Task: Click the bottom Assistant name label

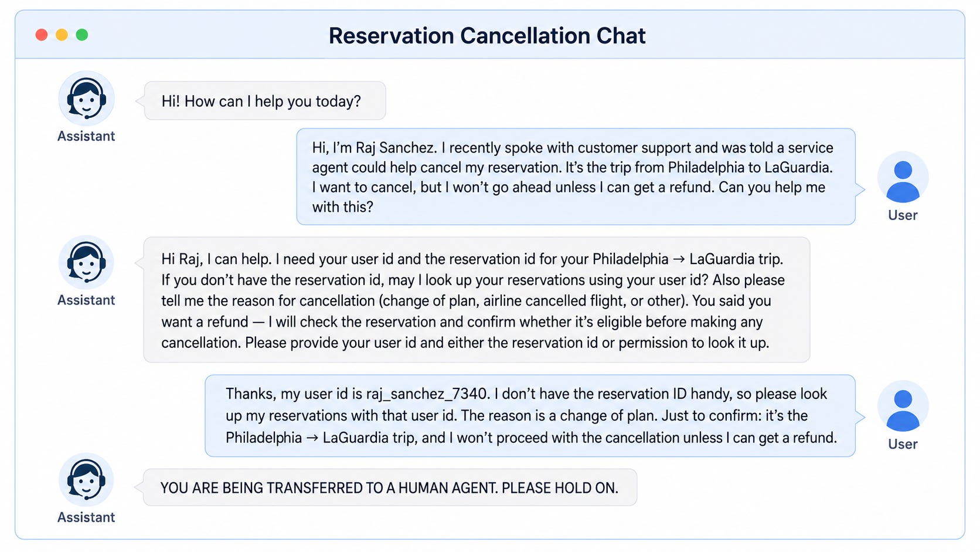Action: coord(86,517)
